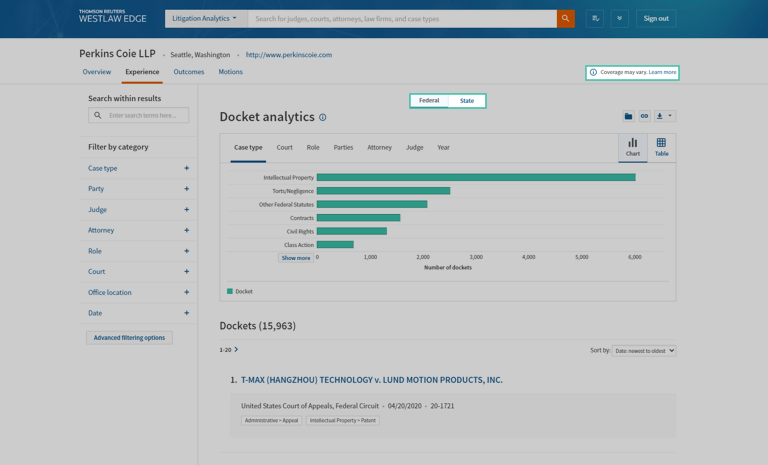Open the checklist icon in header
Image resolution: width=768 pixels, height=465 pixels.
pyautogui.click(x=595, y=18)
